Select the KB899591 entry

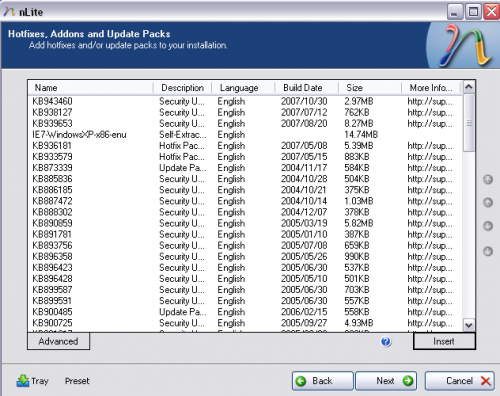coord(245,301)
